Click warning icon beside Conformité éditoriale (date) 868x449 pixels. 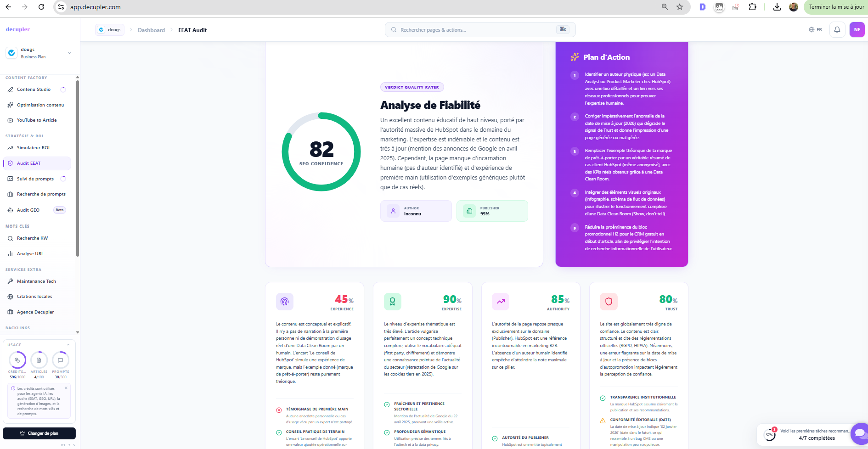click(603, 421)
